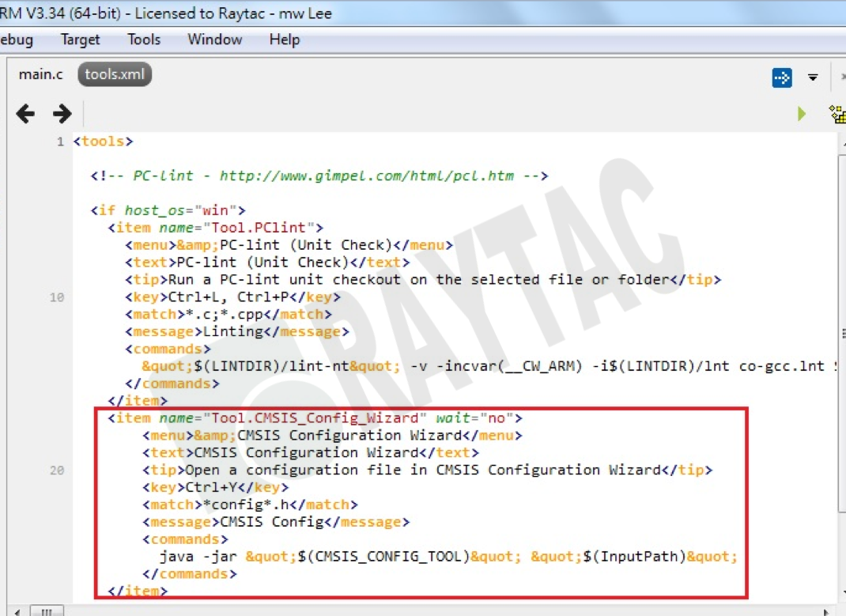
Task: Click the horizontal scrollbar right arrow
Action: 827,611
